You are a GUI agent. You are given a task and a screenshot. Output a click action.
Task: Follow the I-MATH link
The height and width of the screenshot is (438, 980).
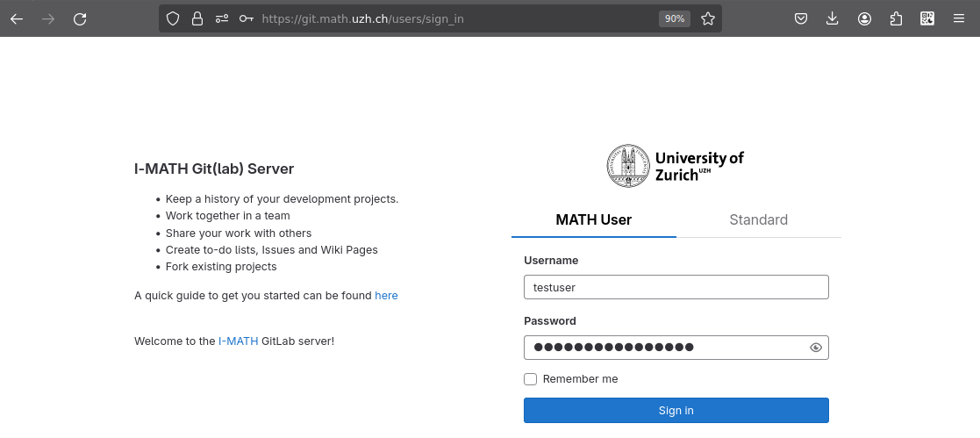pos(238,341)
